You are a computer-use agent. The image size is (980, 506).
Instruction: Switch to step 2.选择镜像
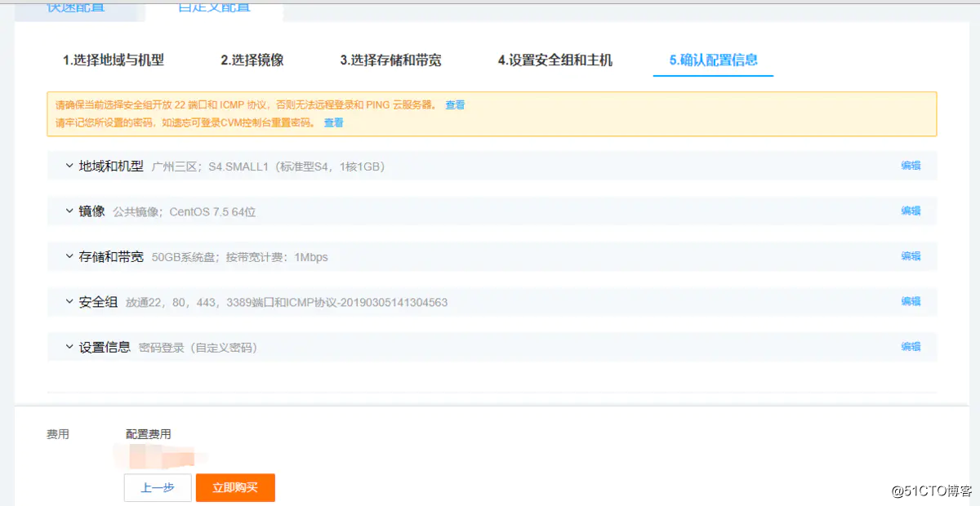[252, 60]
